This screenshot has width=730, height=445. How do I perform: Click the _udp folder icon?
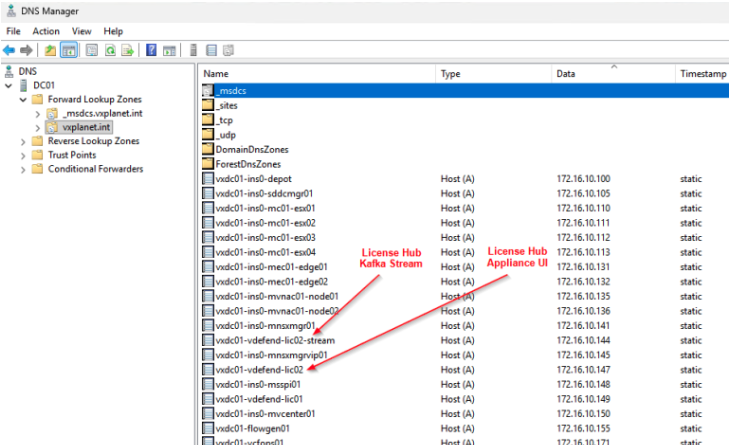[x=208, y=135]
